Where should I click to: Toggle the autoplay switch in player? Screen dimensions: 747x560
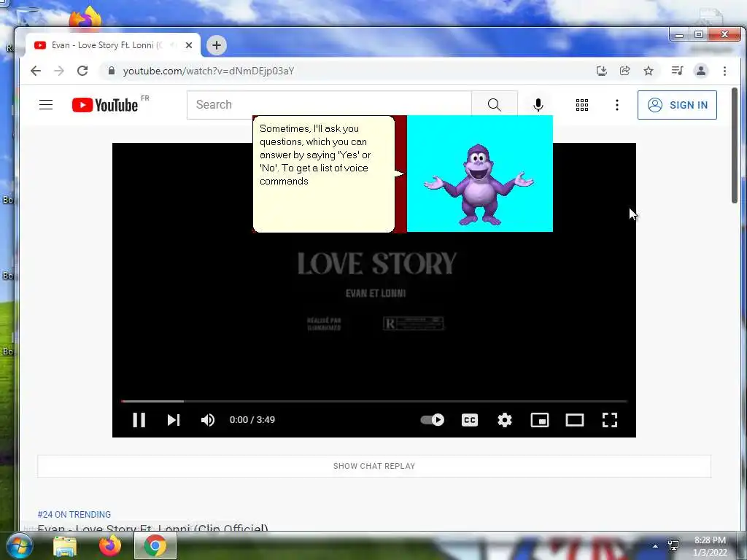pyautogui.click(x=433, y=419)
